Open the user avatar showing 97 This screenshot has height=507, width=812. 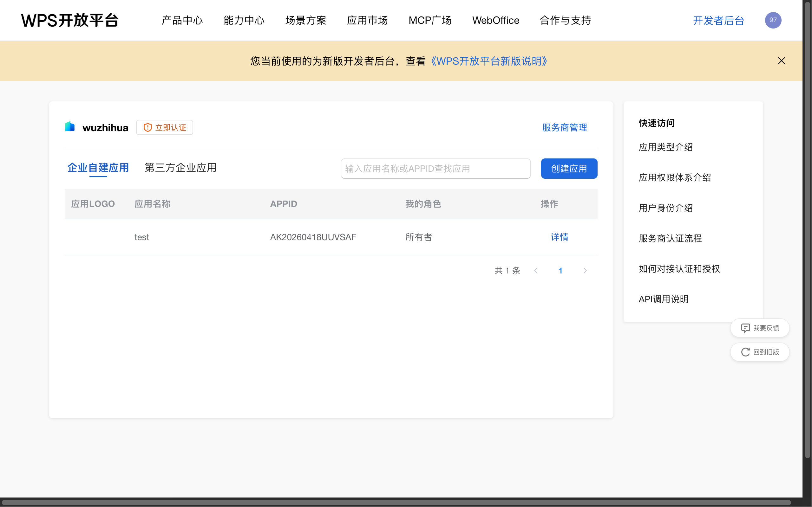773,20
